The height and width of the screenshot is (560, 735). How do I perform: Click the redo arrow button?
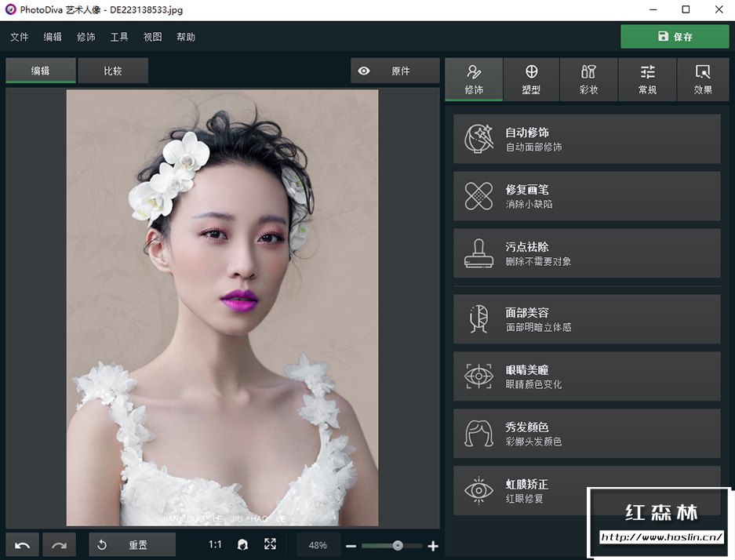[x=59, y=545]
